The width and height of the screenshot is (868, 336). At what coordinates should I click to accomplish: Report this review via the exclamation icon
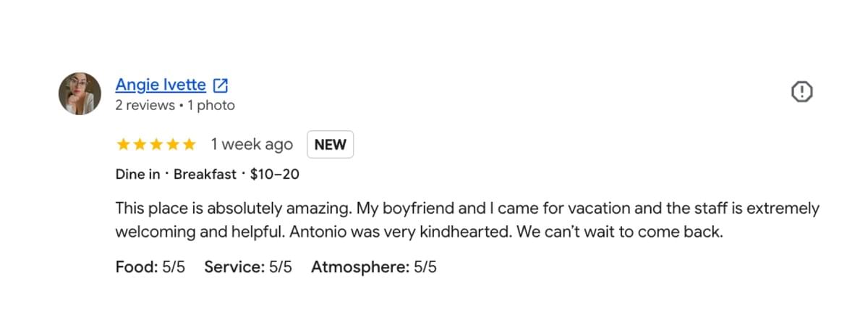(x=802, y=92)
